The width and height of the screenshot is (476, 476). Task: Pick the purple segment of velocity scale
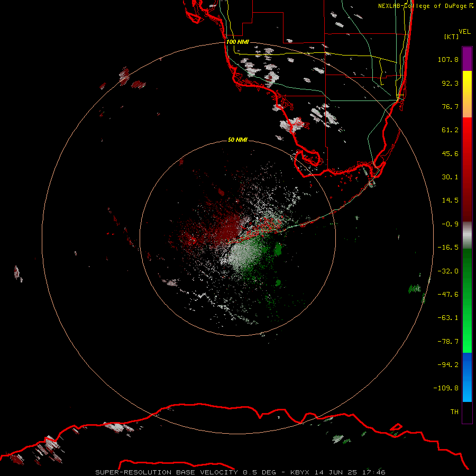click(467, 59)
